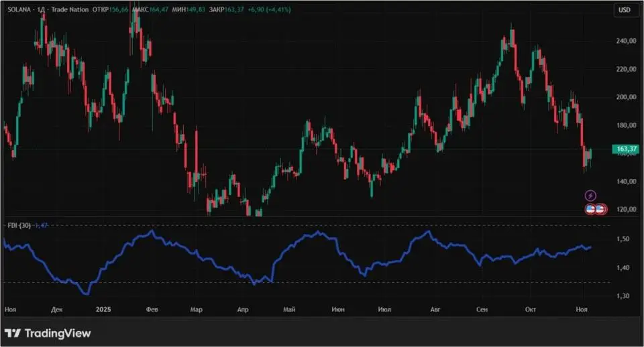This screenshot has width=644, height=347.
Task: Click the leftmost US flag event marker
Action: 590,209
